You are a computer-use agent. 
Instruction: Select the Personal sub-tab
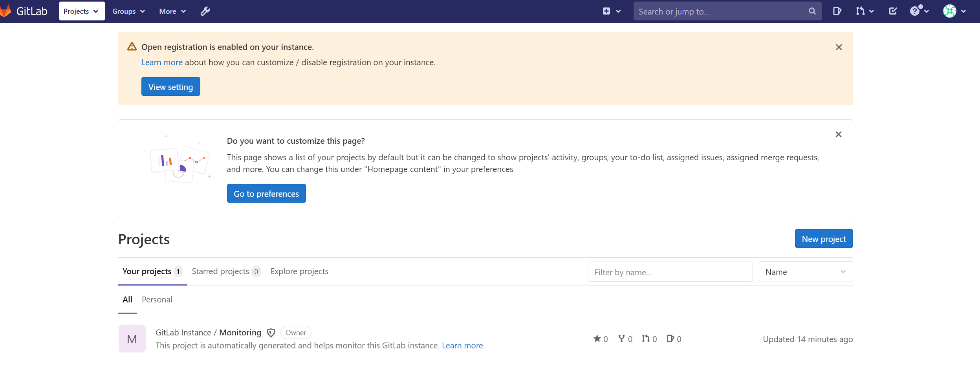click(x=157, y=300)
